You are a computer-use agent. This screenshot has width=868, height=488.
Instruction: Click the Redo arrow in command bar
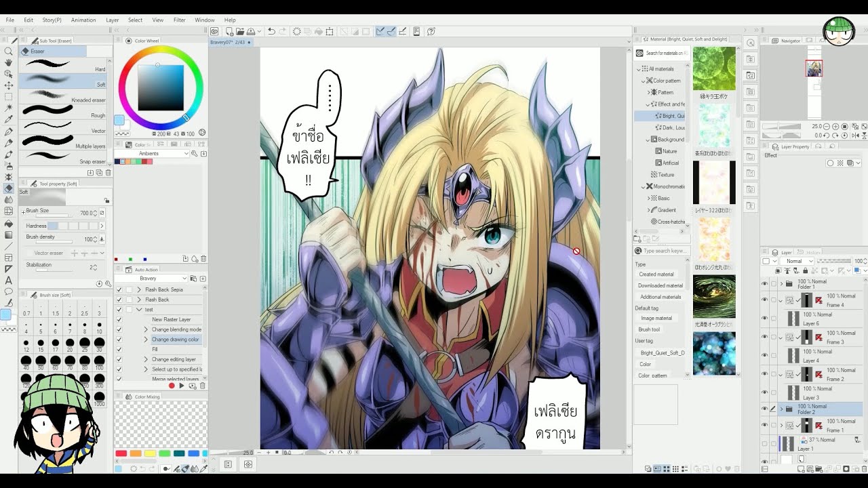click(282, 31)
